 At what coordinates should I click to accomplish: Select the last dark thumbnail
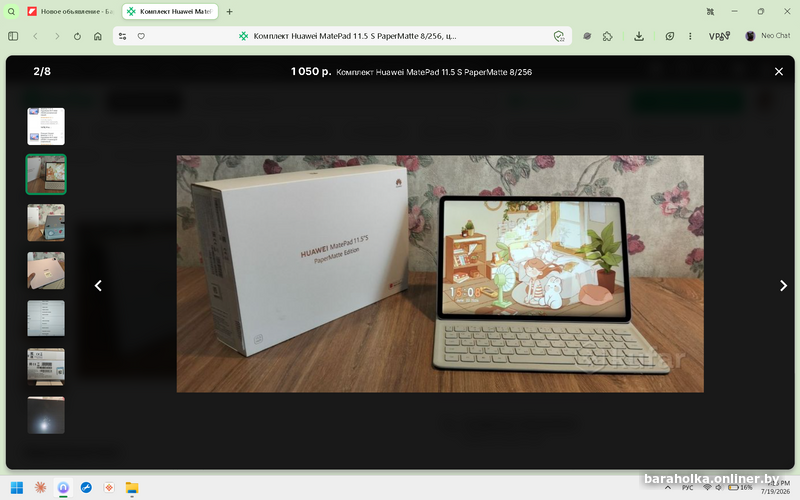coord(46,415)
